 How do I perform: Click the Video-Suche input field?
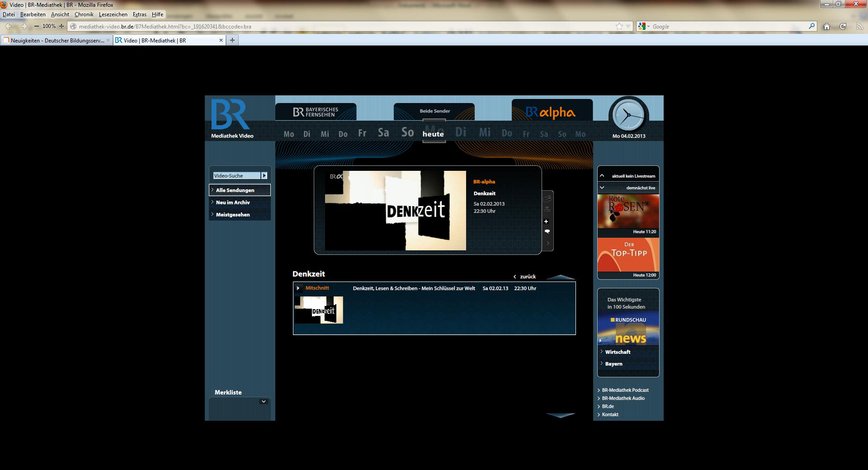pos(237,175)
